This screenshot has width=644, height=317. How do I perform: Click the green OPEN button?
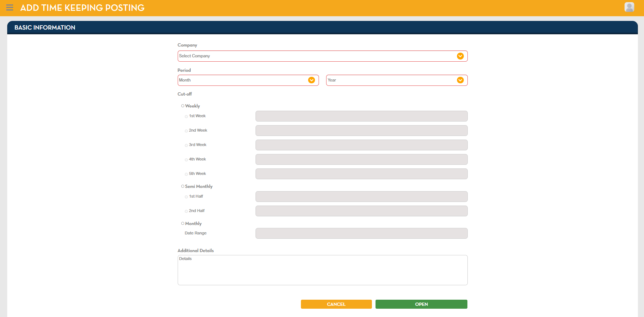tap(421, 304)
